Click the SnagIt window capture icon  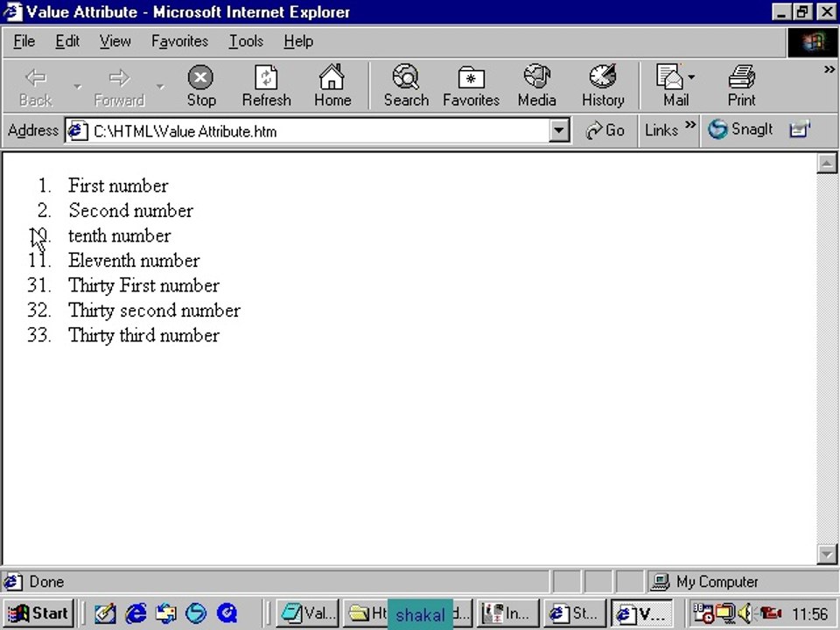[799, 129]
